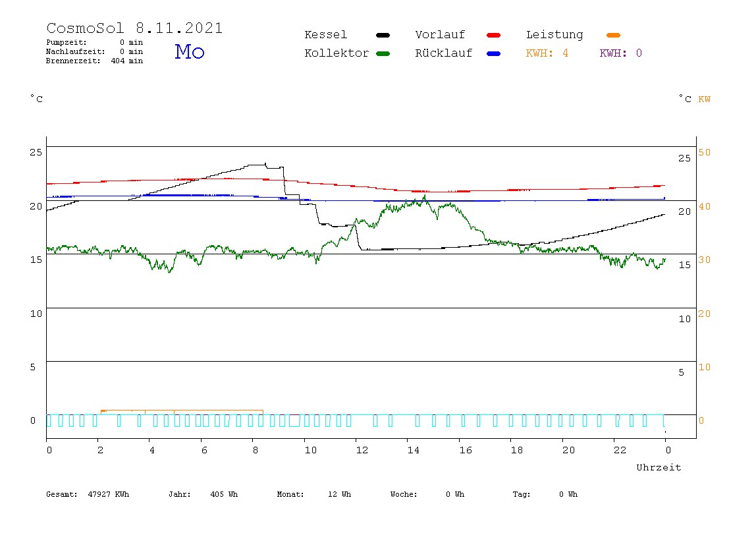Click the "12 Wh" monthly value

pos(339,494)
